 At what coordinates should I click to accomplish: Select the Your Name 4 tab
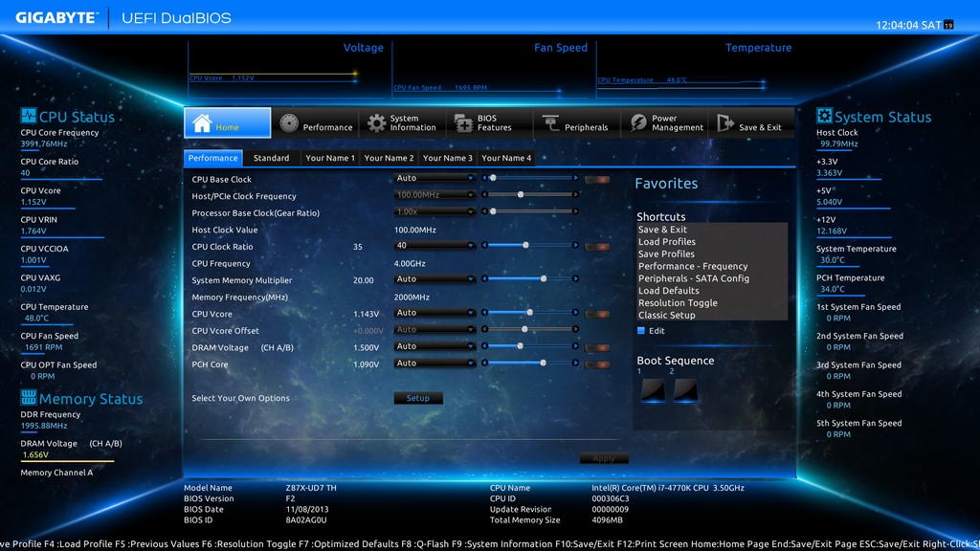506,158
